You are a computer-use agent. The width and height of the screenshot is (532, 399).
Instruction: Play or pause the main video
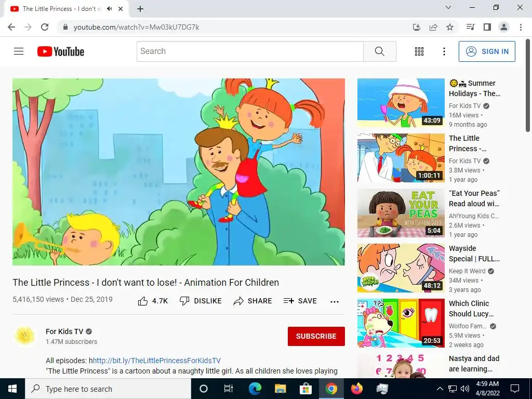click(x=179, y=171)
